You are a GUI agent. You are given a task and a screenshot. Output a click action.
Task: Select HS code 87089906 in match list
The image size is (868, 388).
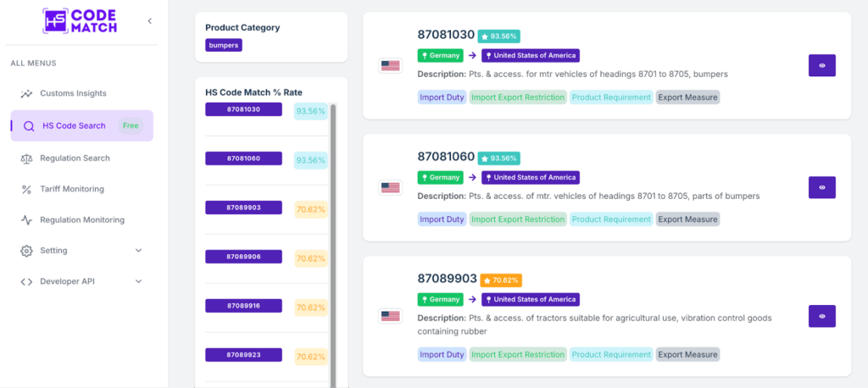[243, 257]
